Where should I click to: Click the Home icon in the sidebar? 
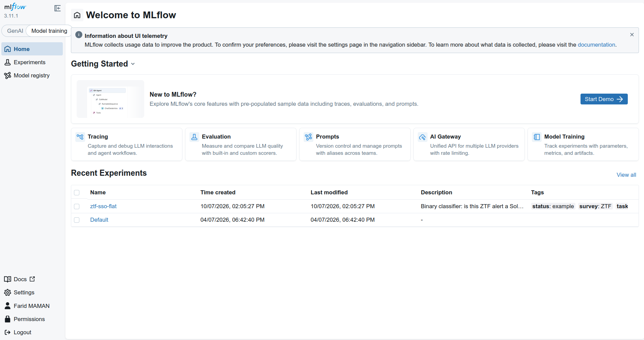[x=7, y=49]
